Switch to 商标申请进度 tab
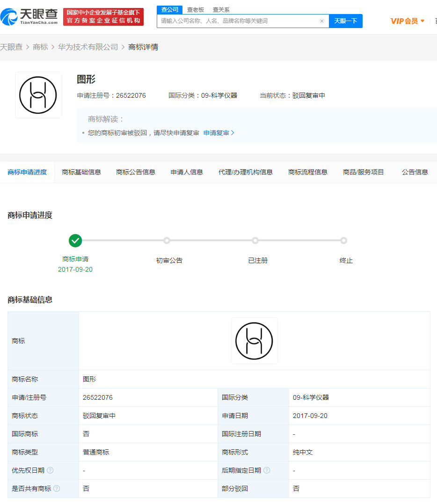Image resolution: width=437 pixels, height=504 pixels. [x=27, y=172]
